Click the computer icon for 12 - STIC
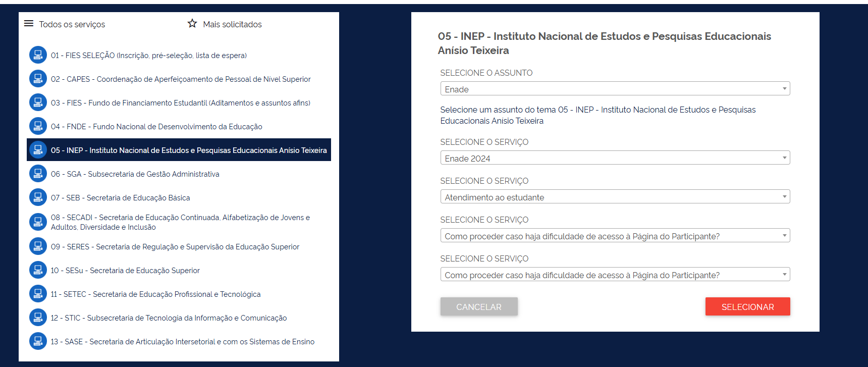This screenshot has width=868, height=367. pos(38,318)
